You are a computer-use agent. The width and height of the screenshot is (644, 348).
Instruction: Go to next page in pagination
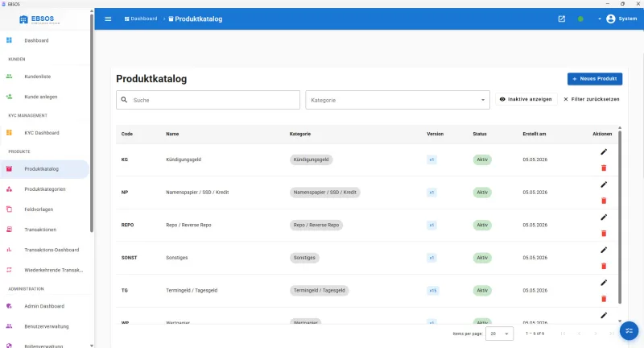pos(596,333)
